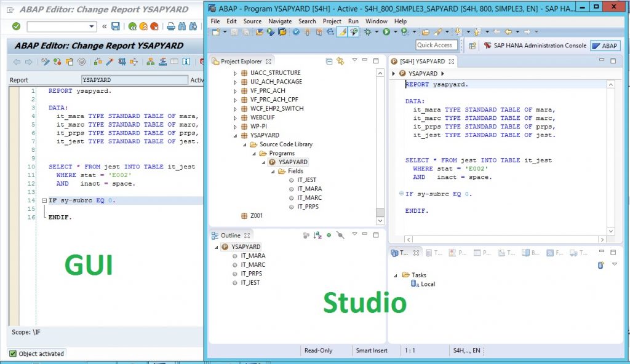Activate the report with the magic wand icon
This screenshot has height=364, width=630.
pos(110,61)
